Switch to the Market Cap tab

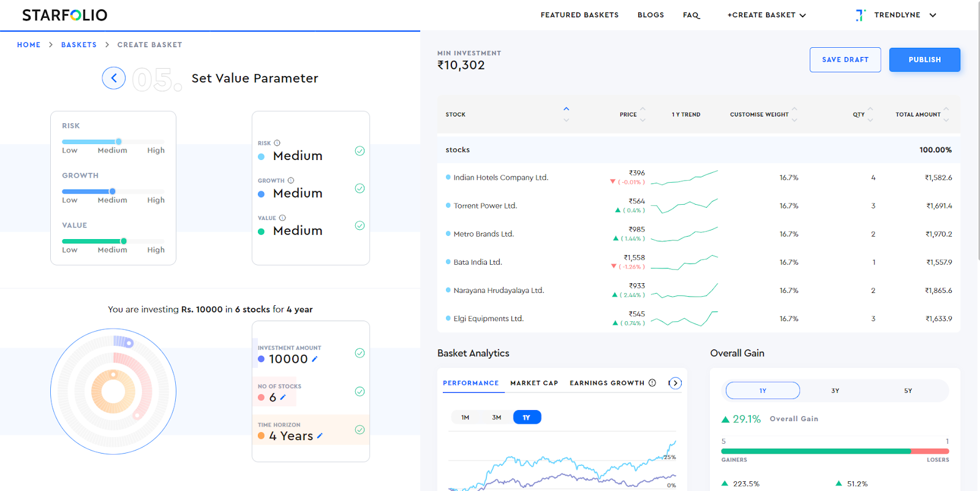pos(534,383)
